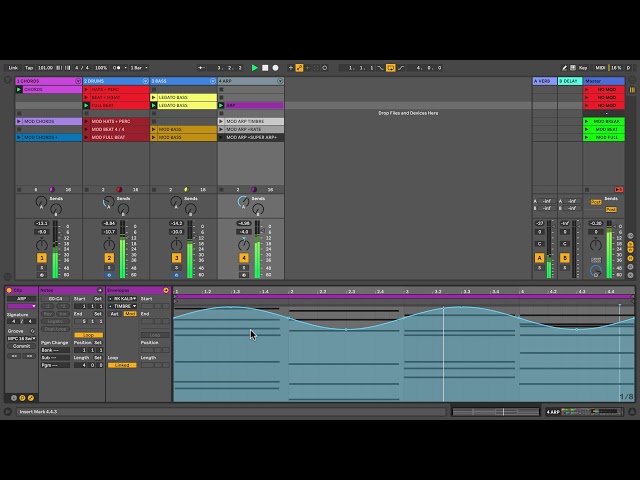This screenshot has width=640, height=480.
Task: Select the Master track header
Action: [604, 81]
